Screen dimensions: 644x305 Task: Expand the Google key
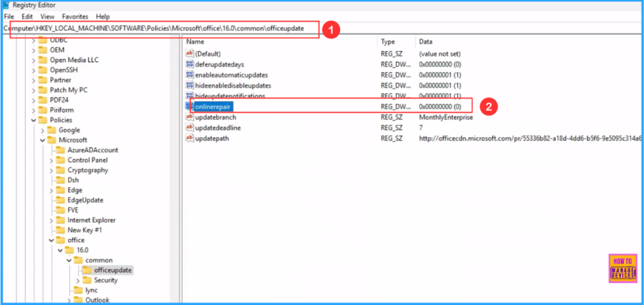click(x=43, y=130)
